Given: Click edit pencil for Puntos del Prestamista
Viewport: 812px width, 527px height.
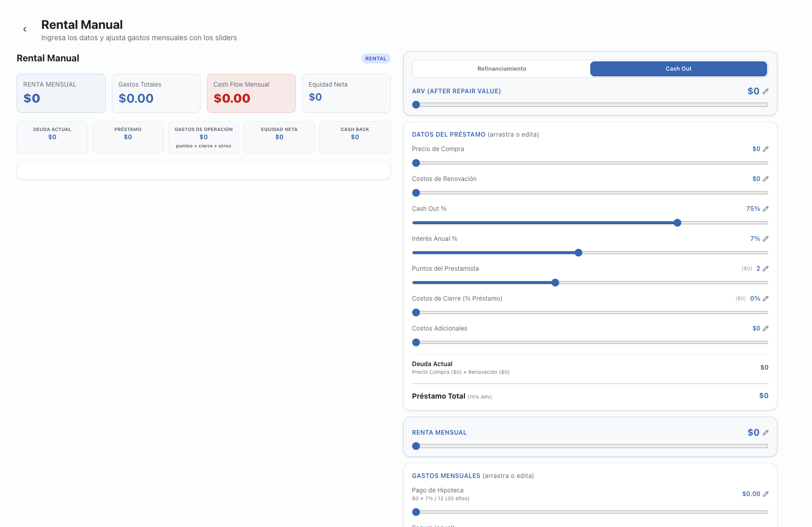Looking at the screenshot, I should [766, 269].
